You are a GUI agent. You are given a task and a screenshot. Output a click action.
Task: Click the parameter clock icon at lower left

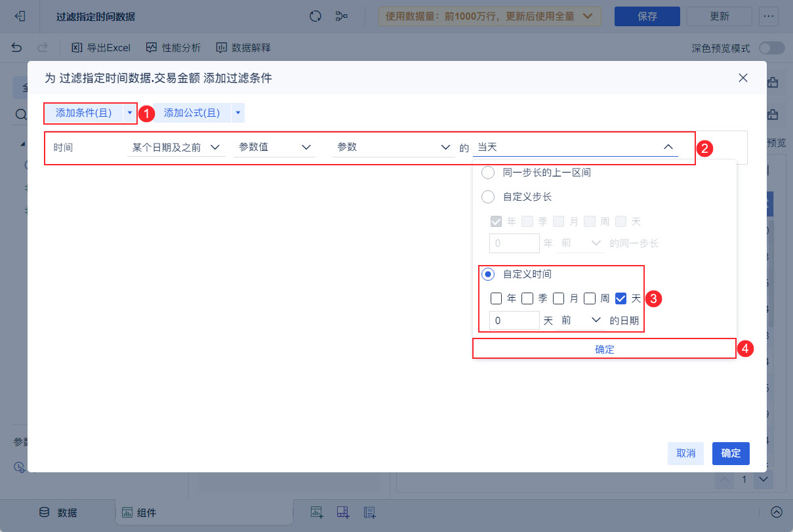(x=20, y=467)
